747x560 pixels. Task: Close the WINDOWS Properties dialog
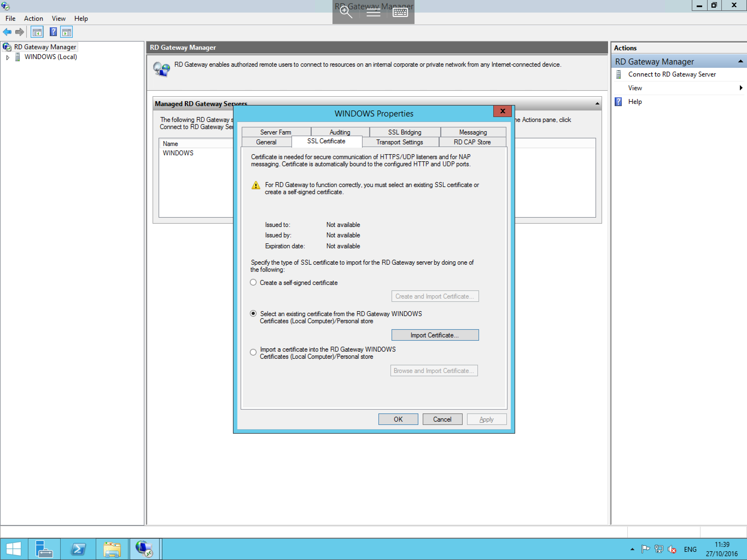502,111
